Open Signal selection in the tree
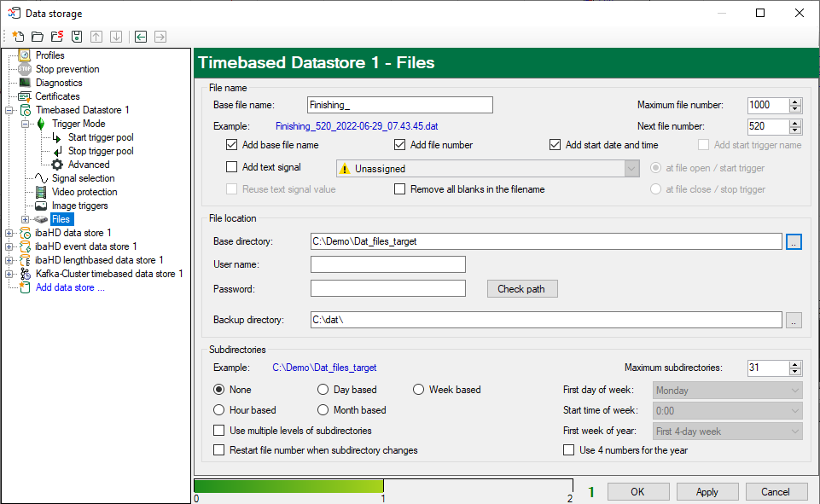 [x=83, y=178]
